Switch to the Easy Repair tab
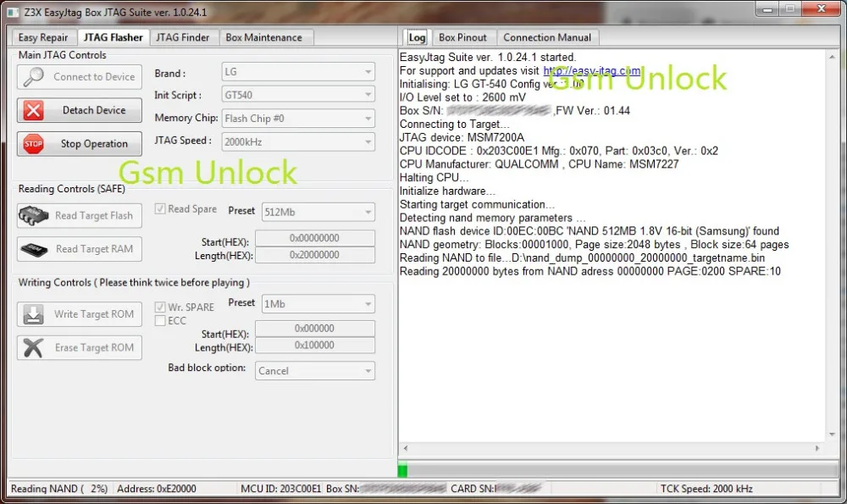This screenshot has width=847, height=504. coord(43,37)
